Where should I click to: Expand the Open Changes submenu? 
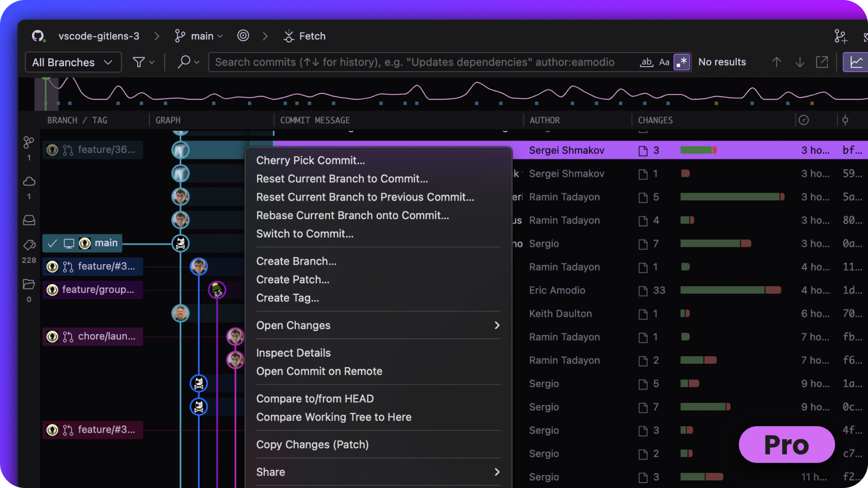pos(379,325)
